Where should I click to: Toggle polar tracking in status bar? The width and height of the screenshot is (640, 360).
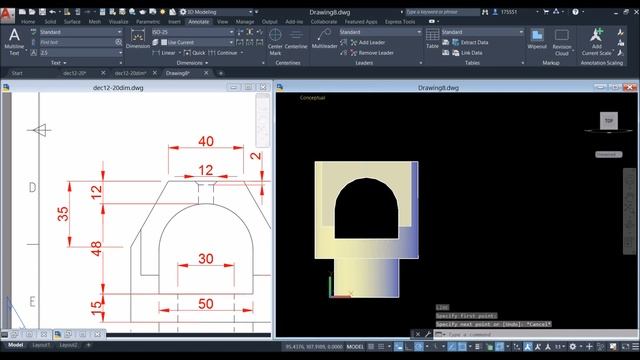pos(419,347)
